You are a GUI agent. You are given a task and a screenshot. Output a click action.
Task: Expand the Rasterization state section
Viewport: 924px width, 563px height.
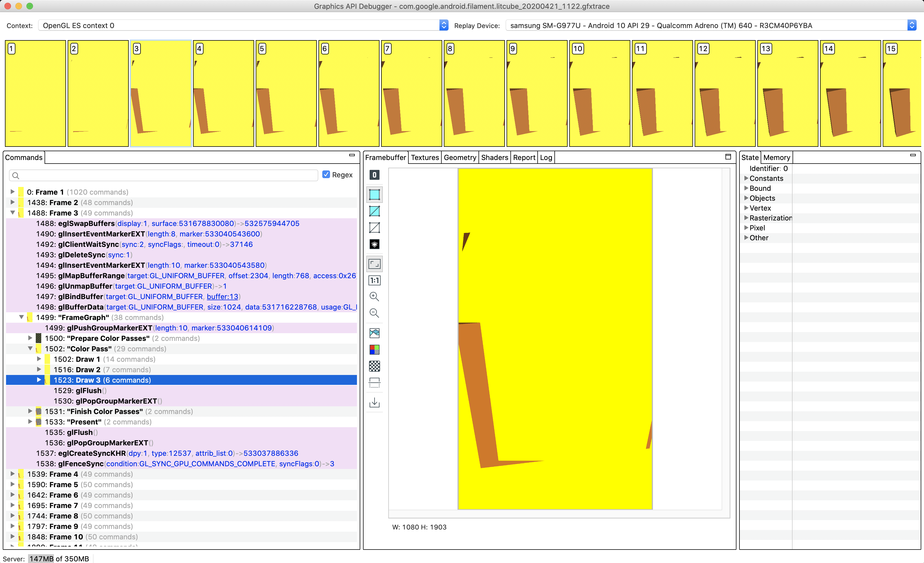click(x=746, y=218)
